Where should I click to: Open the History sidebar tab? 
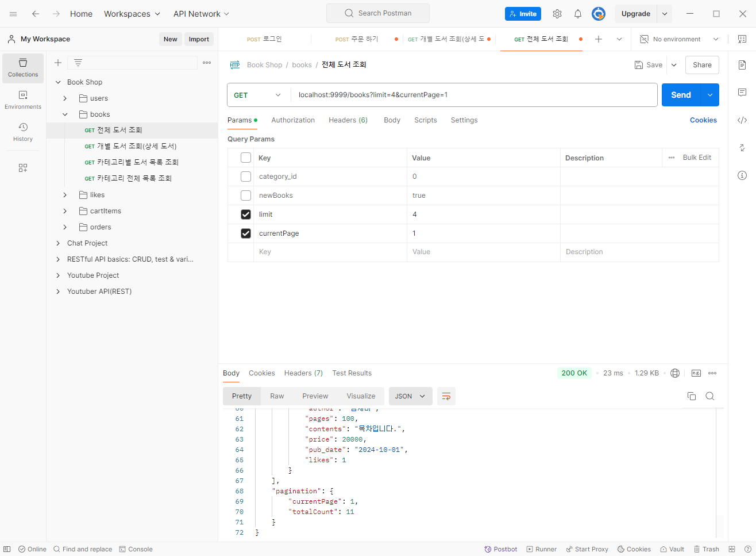23,132
